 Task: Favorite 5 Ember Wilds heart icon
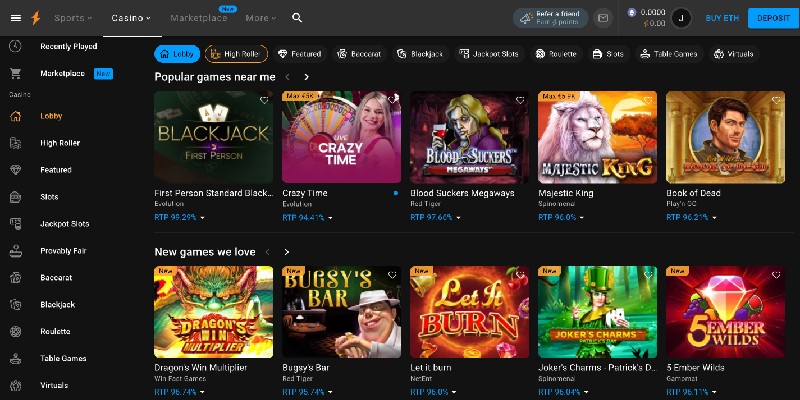coord(777,275)
